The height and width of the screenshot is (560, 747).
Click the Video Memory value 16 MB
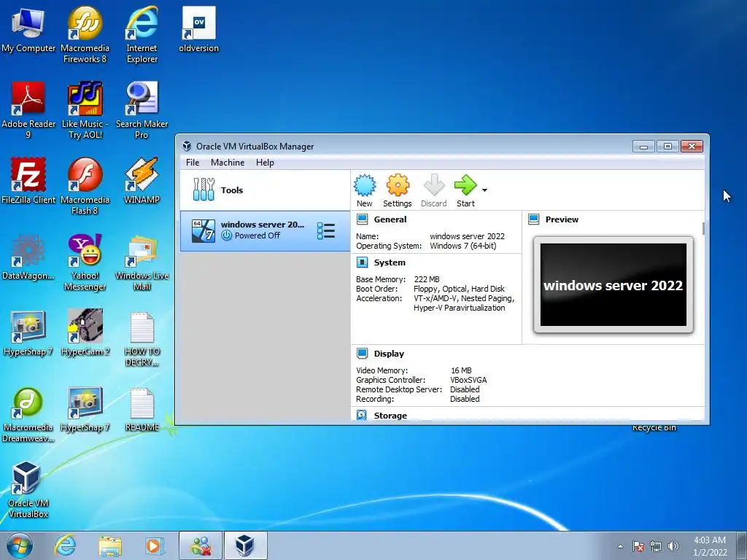pos(461,370)
